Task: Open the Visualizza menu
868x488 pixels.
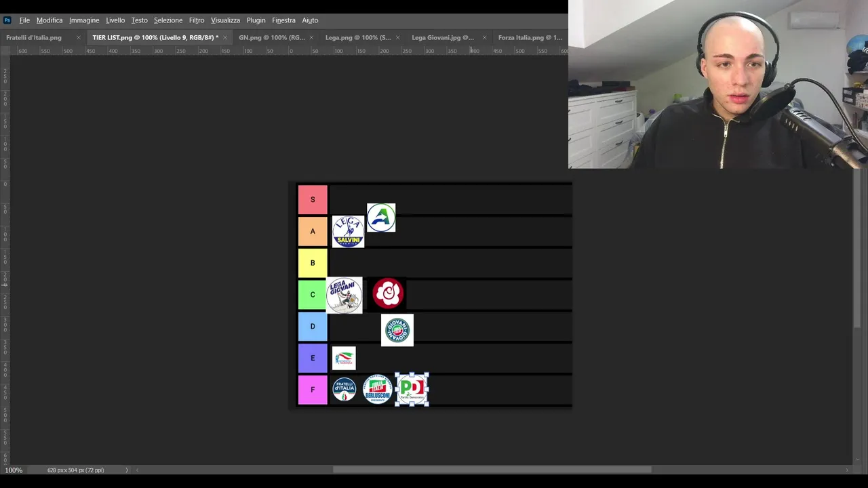Action: [225, 20]
